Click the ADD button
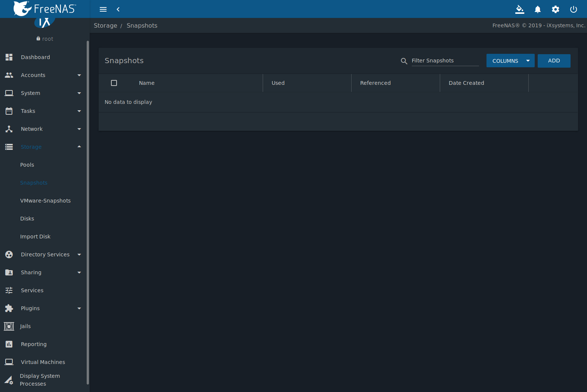 (x=554, y=61)
